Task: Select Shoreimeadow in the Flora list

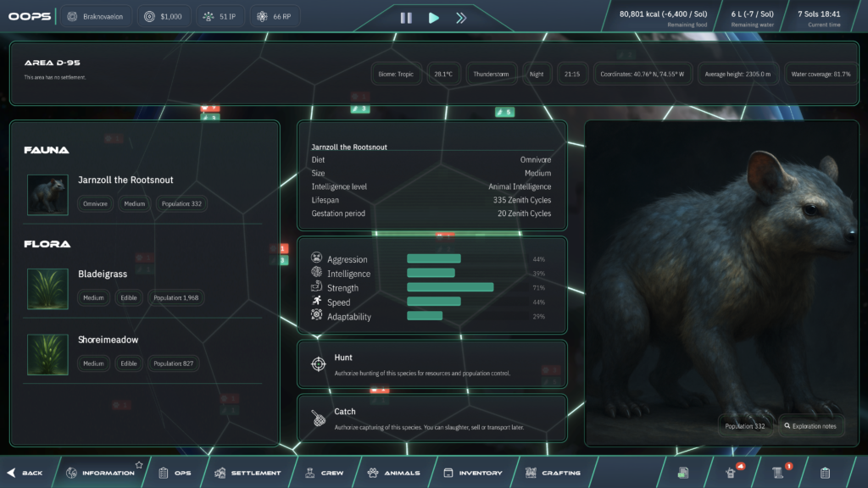Action: pos(108,340)
